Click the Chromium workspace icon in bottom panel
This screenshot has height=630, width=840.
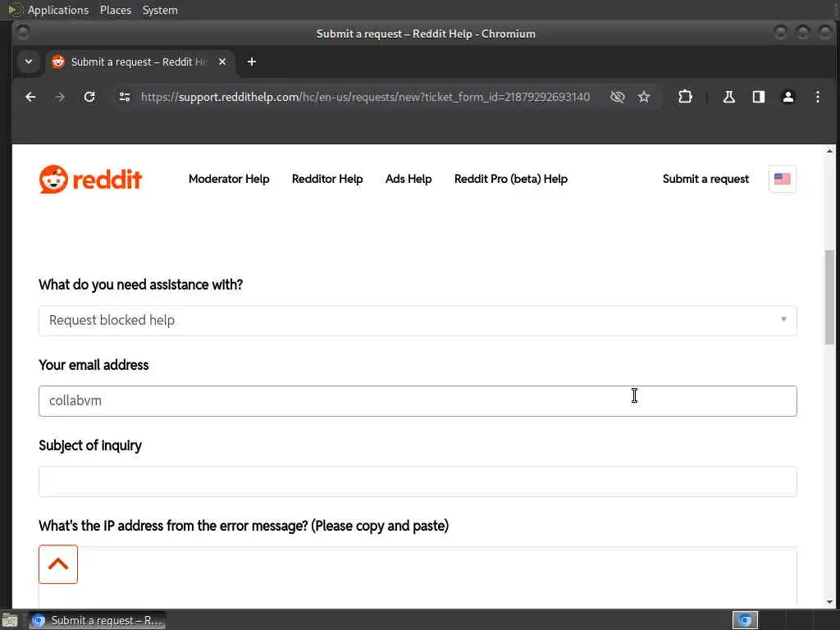click(745, 620)
